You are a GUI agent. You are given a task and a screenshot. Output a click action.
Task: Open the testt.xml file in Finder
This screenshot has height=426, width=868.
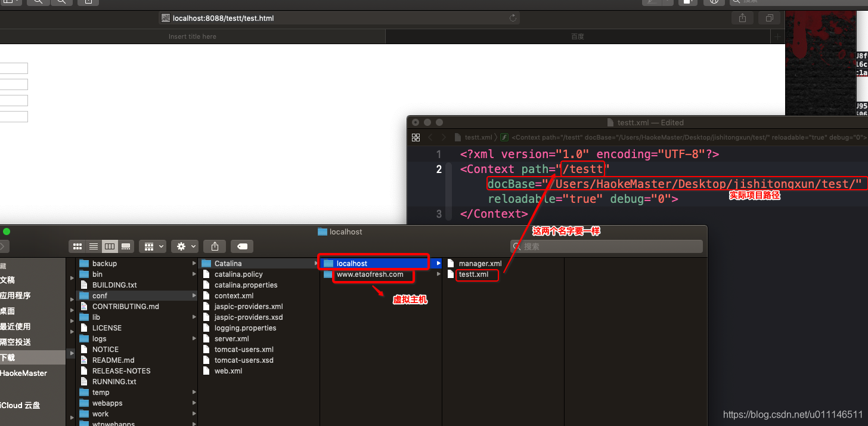(x=477, y=275)
